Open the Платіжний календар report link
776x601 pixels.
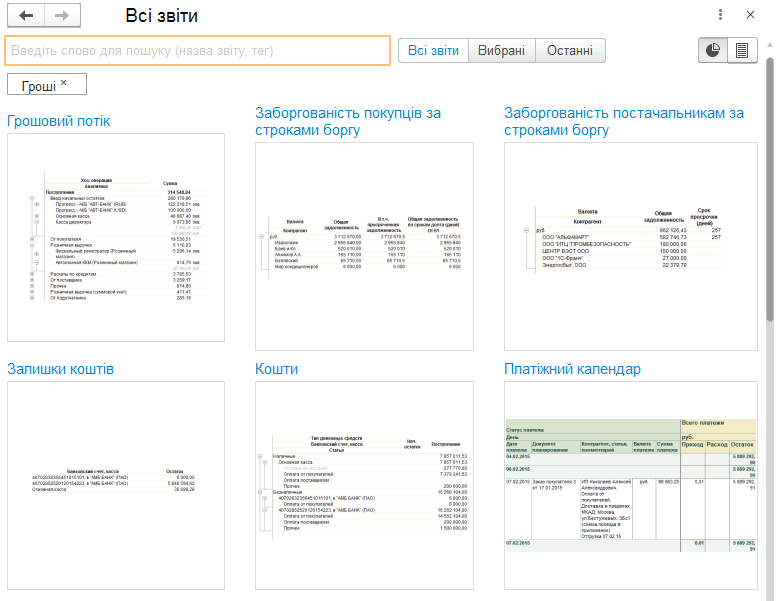click(x=572, y=369)
